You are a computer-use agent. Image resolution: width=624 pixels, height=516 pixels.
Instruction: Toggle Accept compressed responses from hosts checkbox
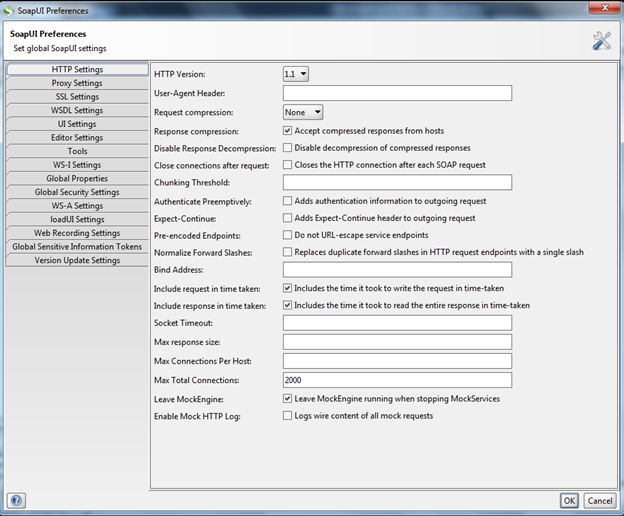coord(288,131)
